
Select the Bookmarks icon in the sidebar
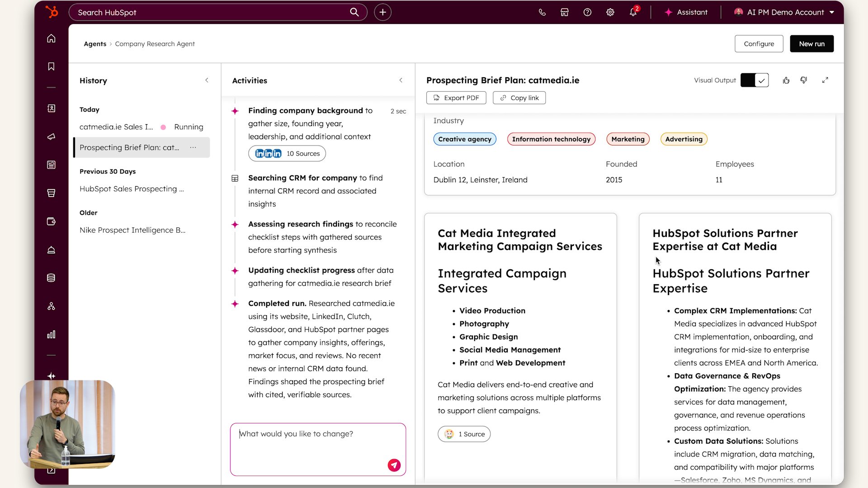tap(51, 66)
